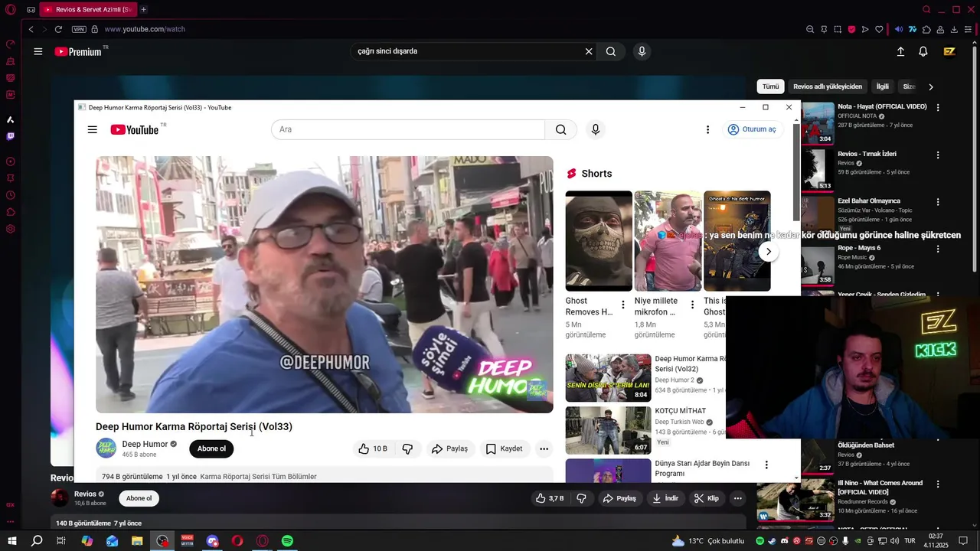This screenshot has width=980, height=551.
Task: Open Twitch in the Opera GX sidebar
Action: click(x=10, y=136)
